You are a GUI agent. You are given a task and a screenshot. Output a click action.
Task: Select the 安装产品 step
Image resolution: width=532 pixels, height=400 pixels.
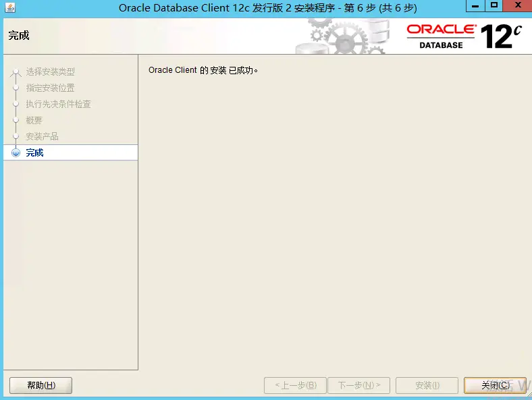coord(42,137)
